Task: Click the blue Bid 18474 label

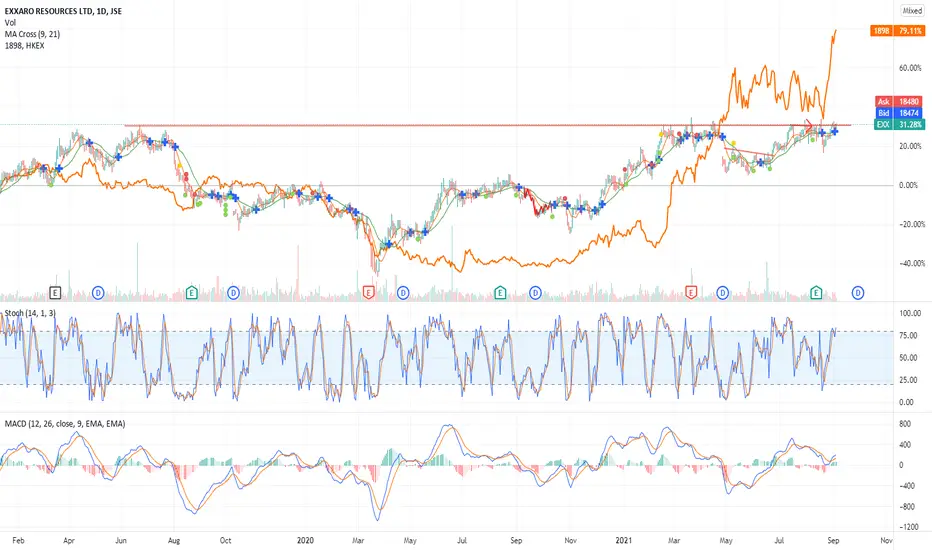Action: [899, 113]
